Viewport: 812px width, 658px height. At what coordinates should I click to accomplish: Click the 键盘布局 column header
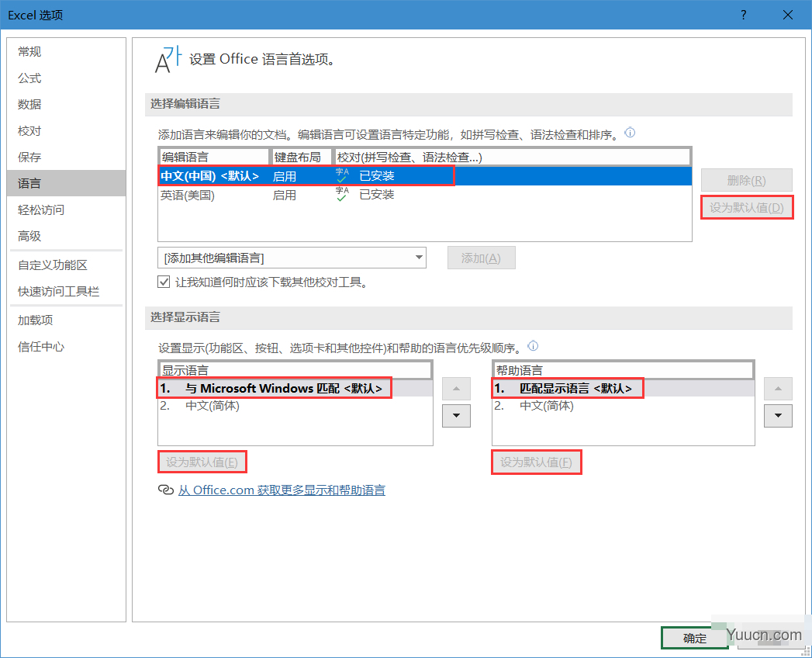click(302, 157)
